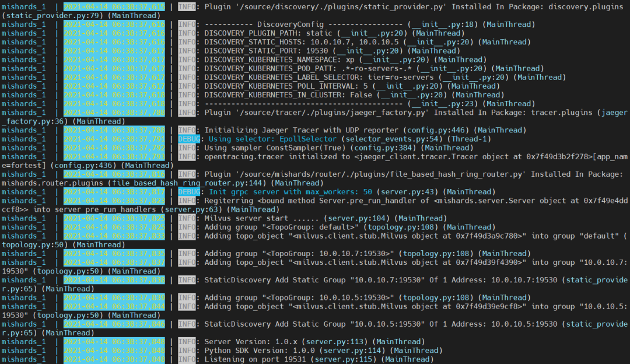Click 'Using selector: EpollSelector' message
This screenshot has width=630, height=364.
point(273,139)
